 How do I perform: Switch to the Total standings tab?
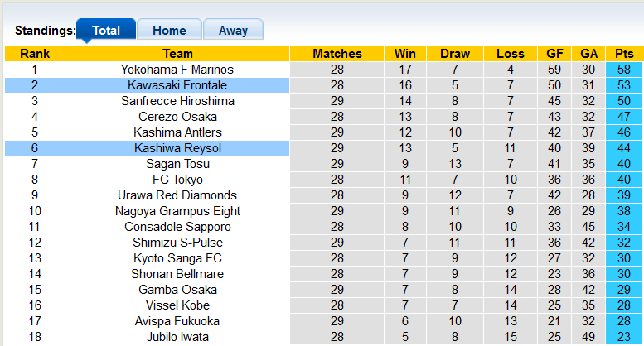pyautogui.click(x=106, y=31)
